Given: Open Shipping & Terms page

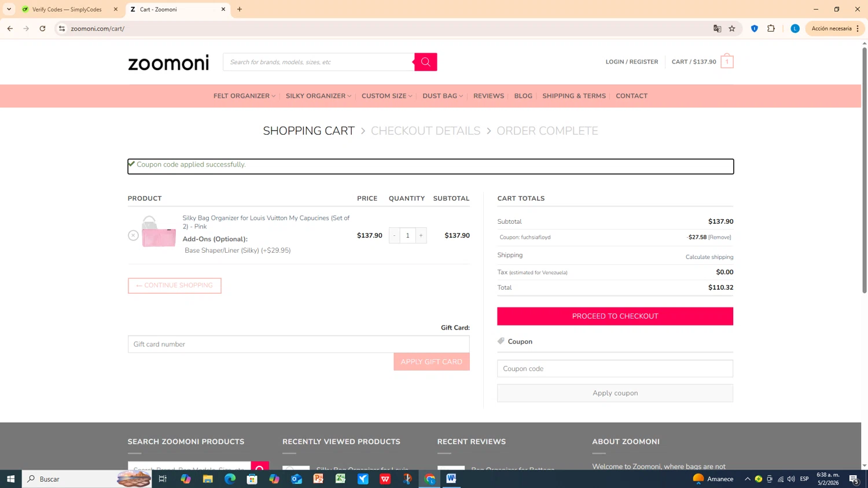Looking at the screenshot, I should [574, 96].
